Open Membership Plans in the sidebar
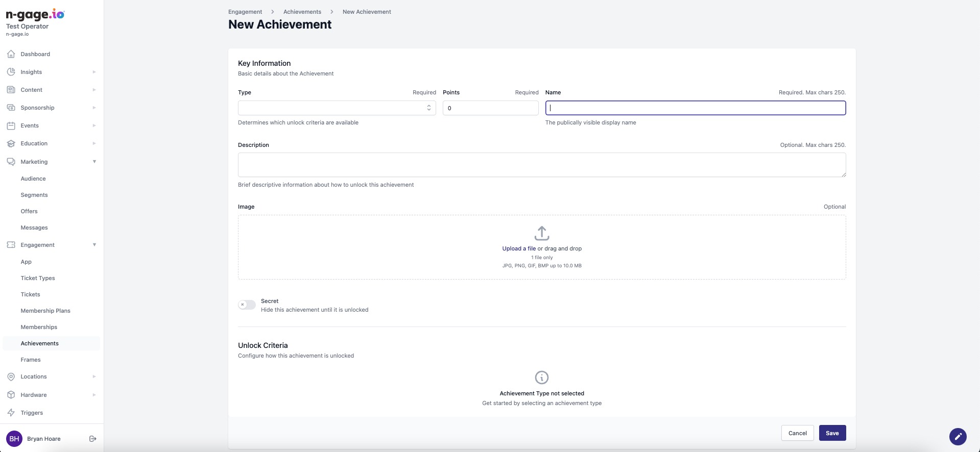 point(45,311)
